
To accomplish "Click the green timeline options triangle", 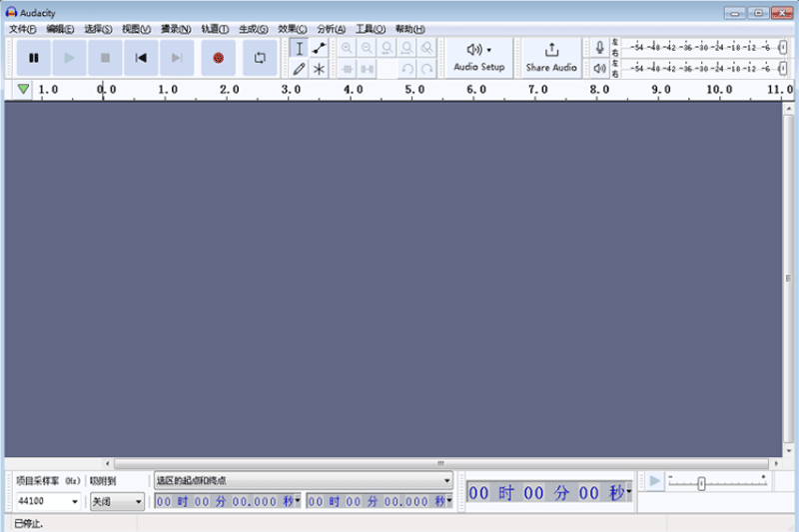I will (23, 89).
